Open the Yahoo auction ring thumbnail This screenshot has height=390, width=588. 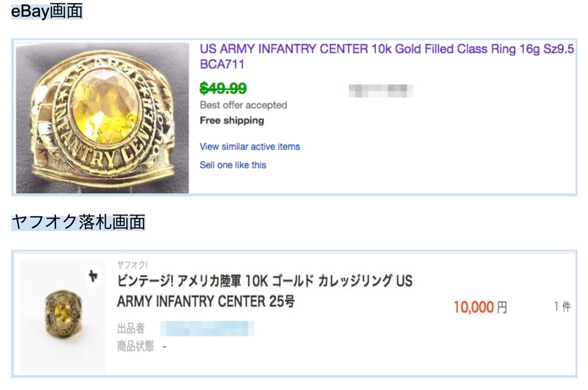(63, 316)
